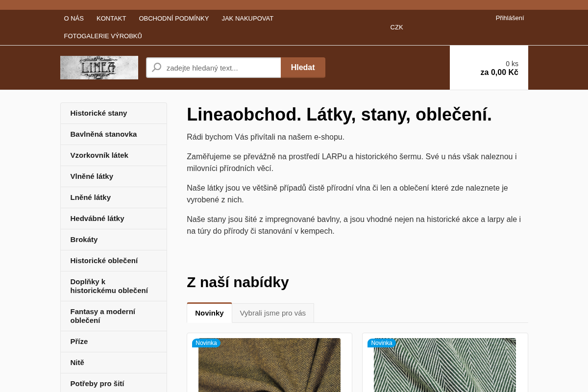Image resolution: width=588 pixels, height=392 pixels.
Task: Switch to Vybrali jsme pro vás tab
Action: coord(273,313)
